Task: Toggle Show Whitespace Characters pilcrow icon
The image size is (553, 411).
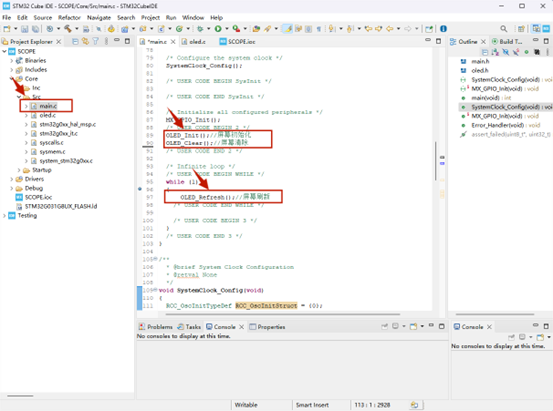Action: (x=318, y=29)
